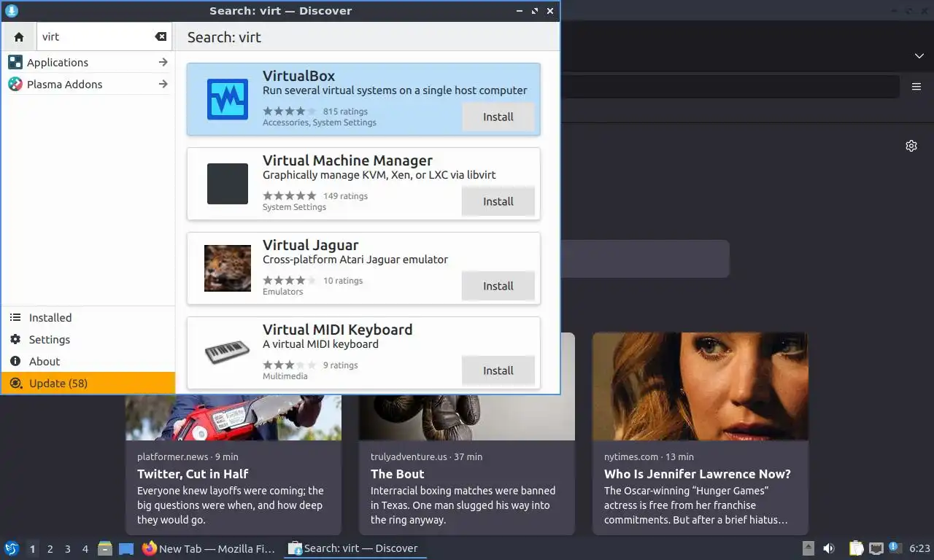Screen dimensions: 934x560
Task: Select Search: virt — Discover taskbar entry
Action: pyautogui.click(x=355, y=548)
